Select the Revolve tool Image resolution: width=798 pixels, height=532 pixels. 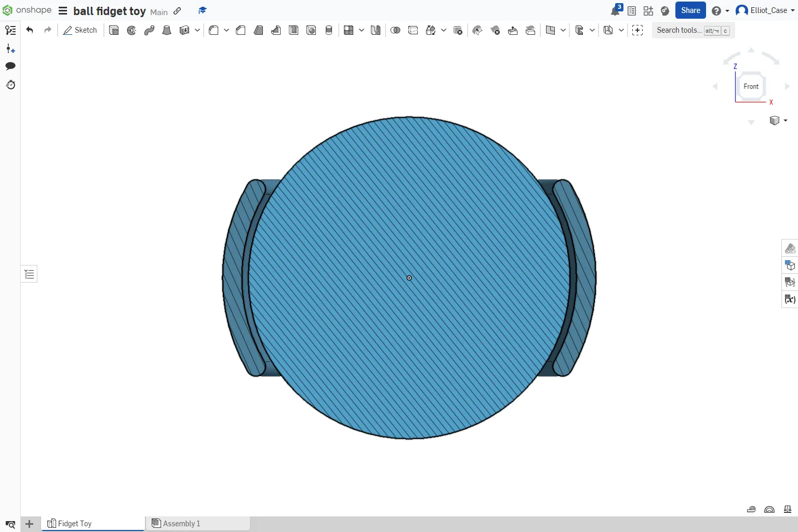pyautogui.click(x=131, y=30)
